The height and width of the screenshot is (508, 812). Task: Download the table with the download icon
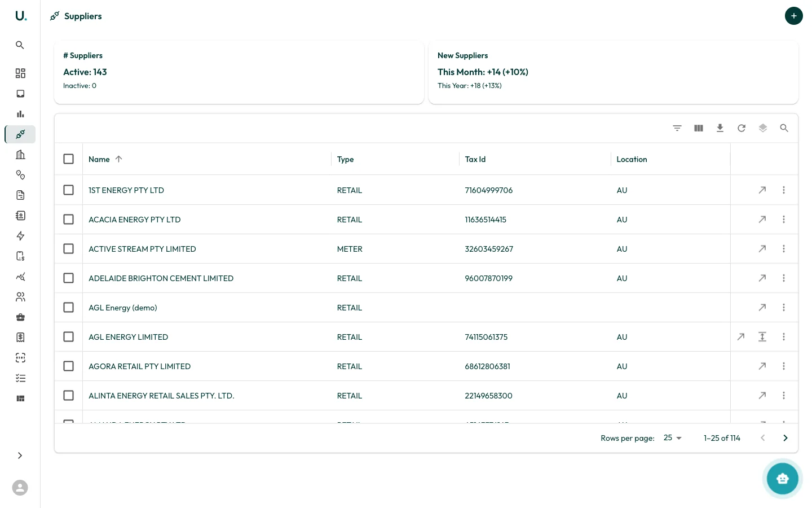pos(720,128)
